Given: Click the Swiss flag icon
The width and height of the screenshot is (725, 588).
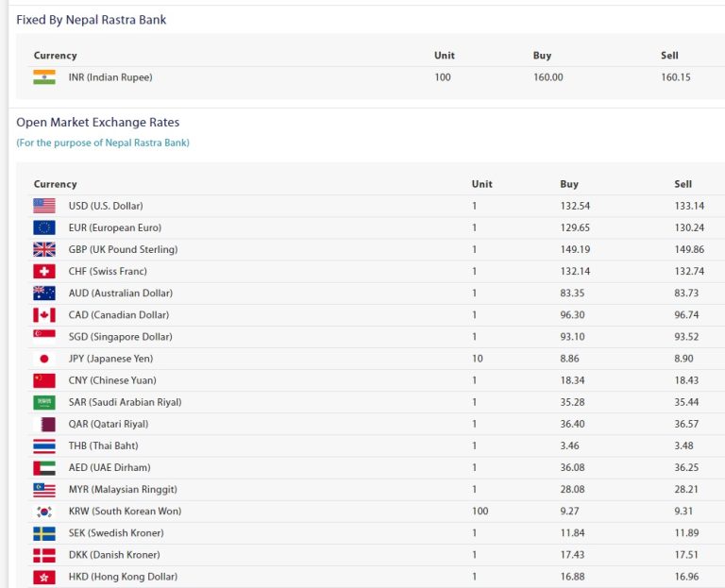Looking at the screenshot, I should (44, 271).
